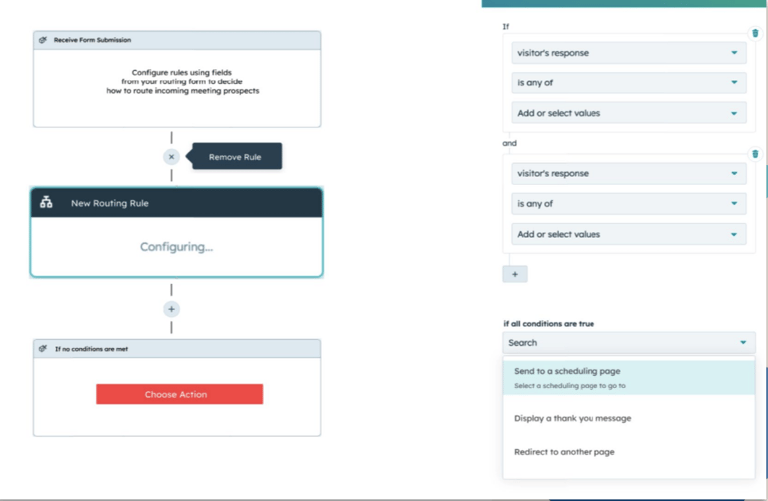Open the first visitor's response dropdown
The height and width of the screenshot is (501, 768).
click(629, 53)
